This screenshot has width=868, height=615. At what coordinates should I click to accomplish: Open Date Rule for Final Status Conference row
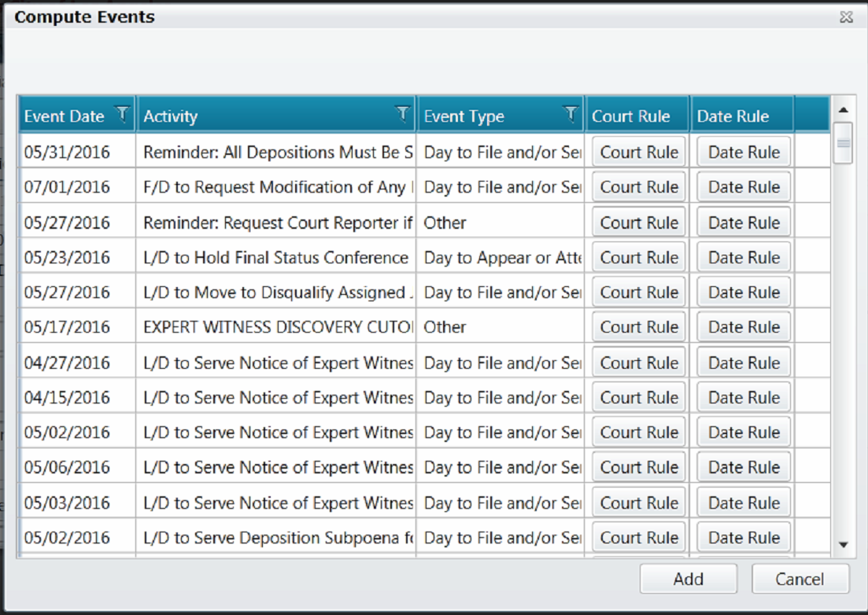743,256
